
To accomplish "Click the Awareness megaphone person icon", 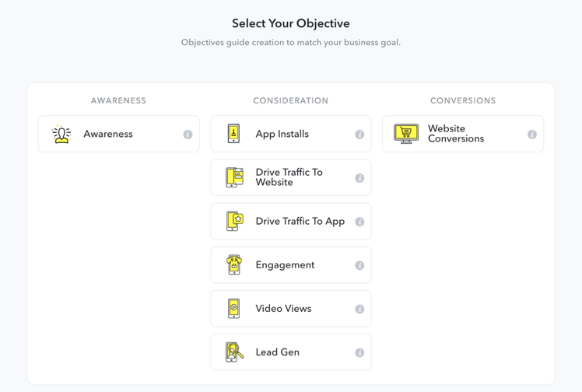I will [61, 134].
